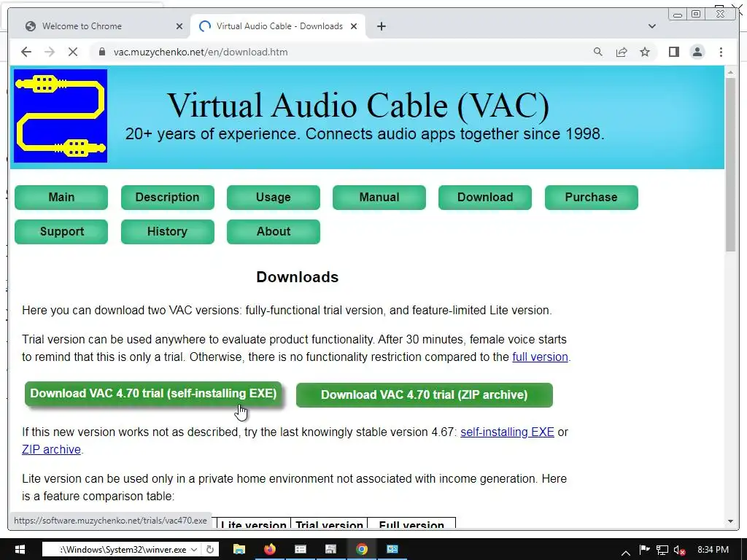Viewport: 747px width, 560px height.
Task: Click the forward navigation arrow
Action: pyautogui.click(x=50, y=52)
